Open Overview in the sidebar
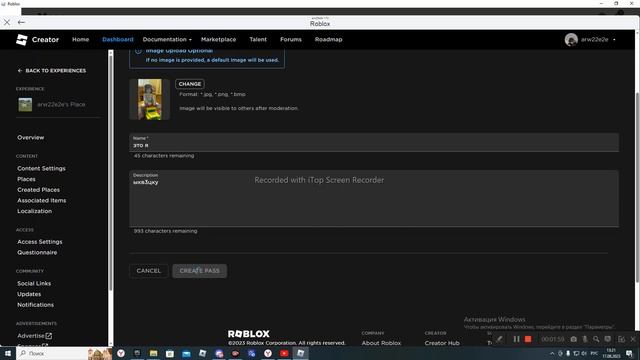Viewport: 640px width, 360px height. coord(31,138)
